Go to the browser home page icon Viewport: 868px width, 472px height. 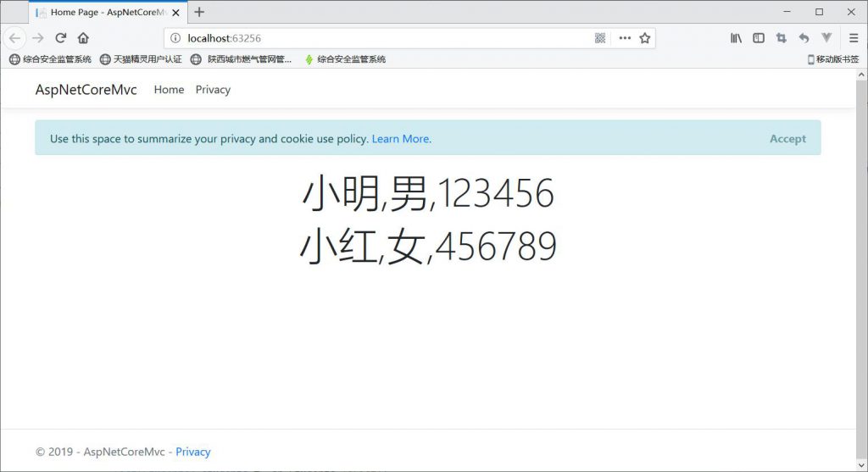click(x=83, y=38)
